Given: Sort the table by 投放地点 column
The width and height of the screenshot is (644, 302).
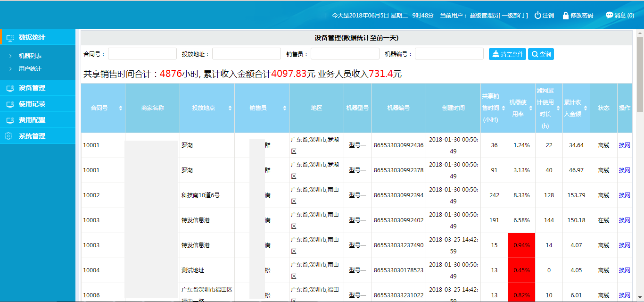Looking at the screenshot, I should click(230, 108).
